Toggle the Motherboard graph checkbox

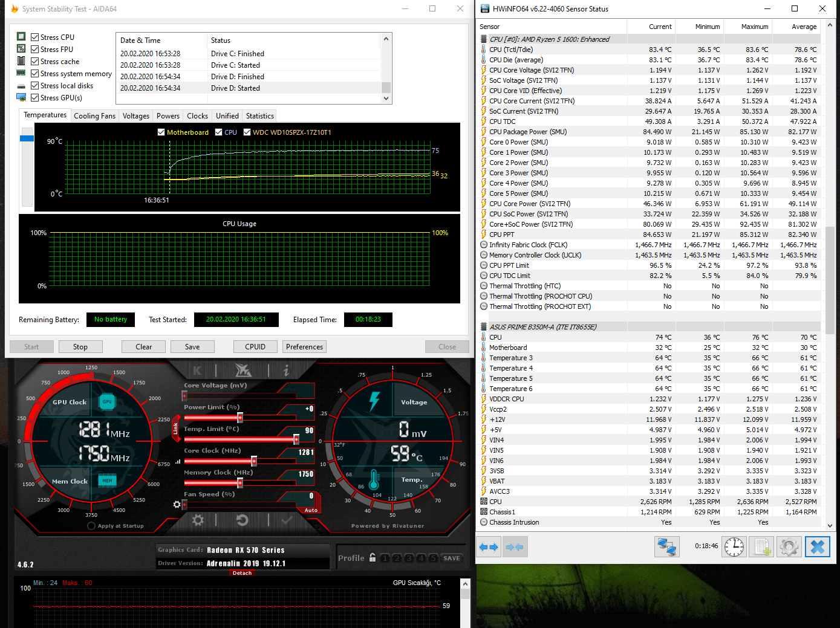click(x=161, y=132)
